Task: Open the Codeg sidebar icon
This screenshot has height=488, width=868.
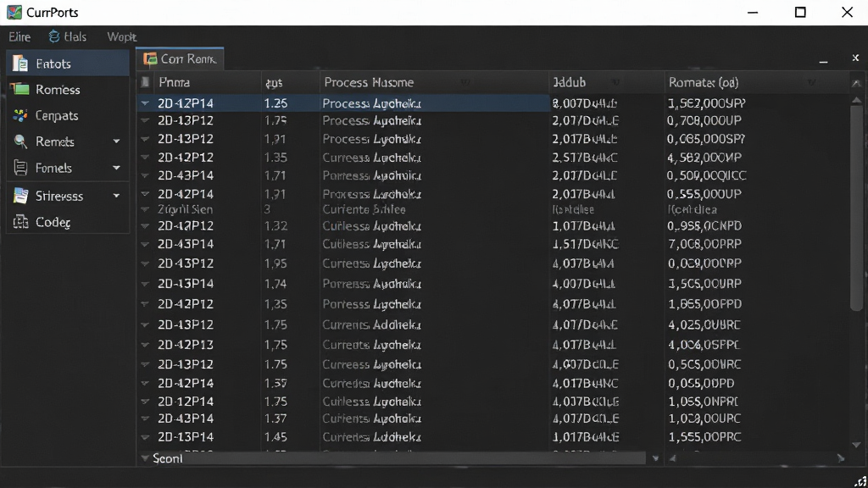Action: pos(20,222)
